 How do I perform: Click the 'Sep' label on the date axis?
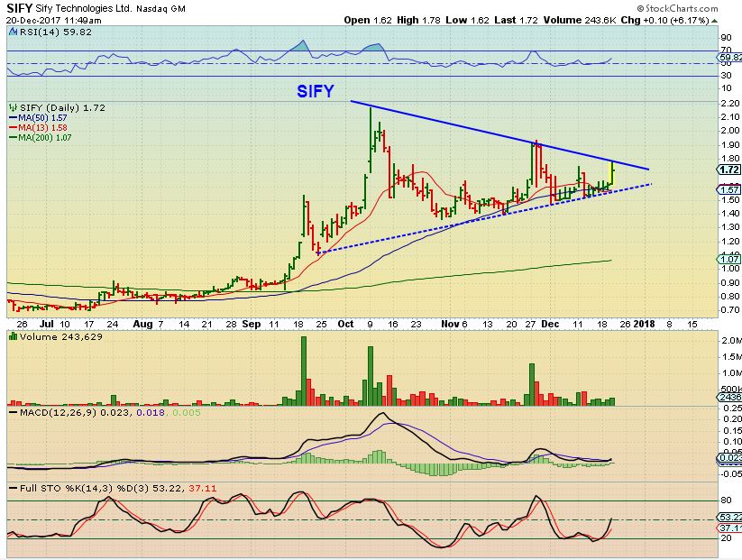tap(252, 324)
